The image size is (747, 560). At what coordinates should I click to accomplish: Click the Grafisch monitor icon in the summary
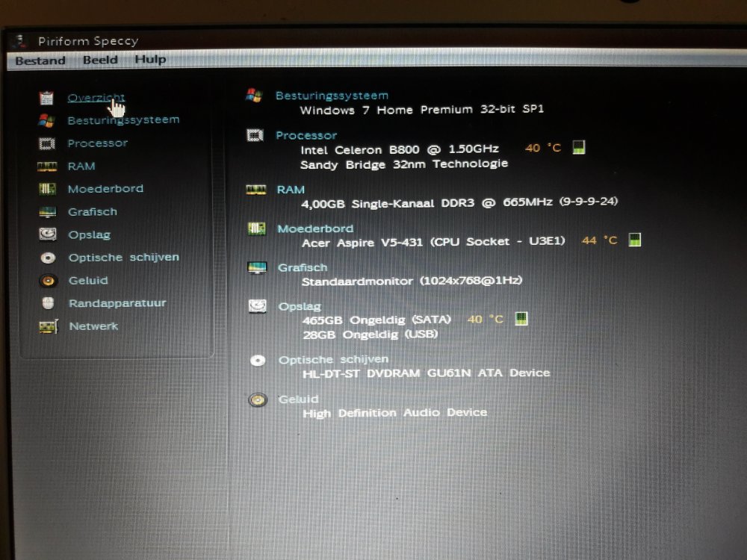pos(257,267)
